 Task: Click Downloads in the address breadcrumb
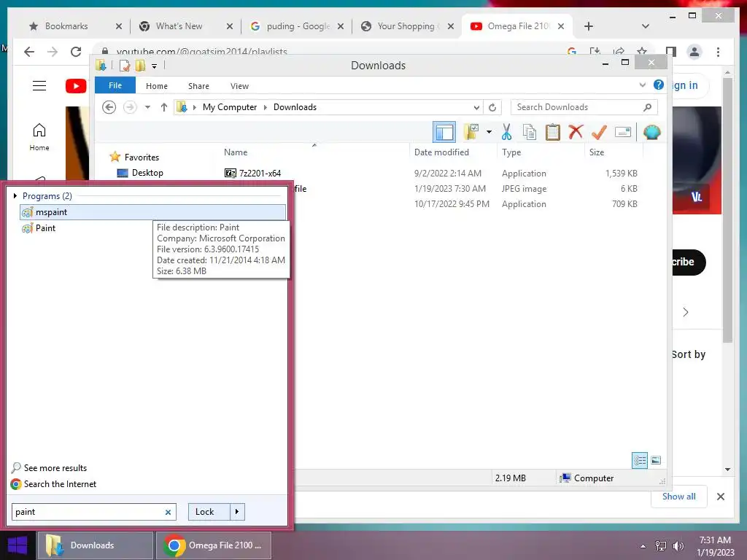(295, 107)
